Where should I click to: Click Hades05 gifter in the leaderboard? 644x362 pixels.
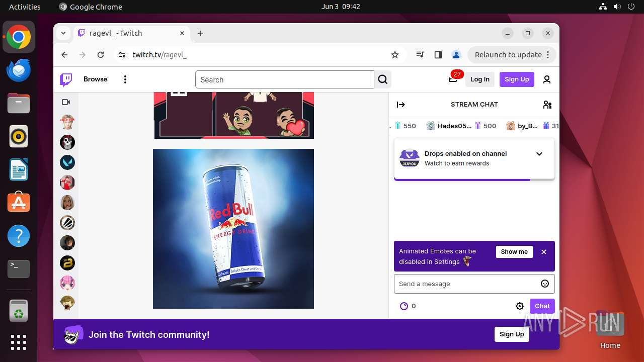(461, 126)
